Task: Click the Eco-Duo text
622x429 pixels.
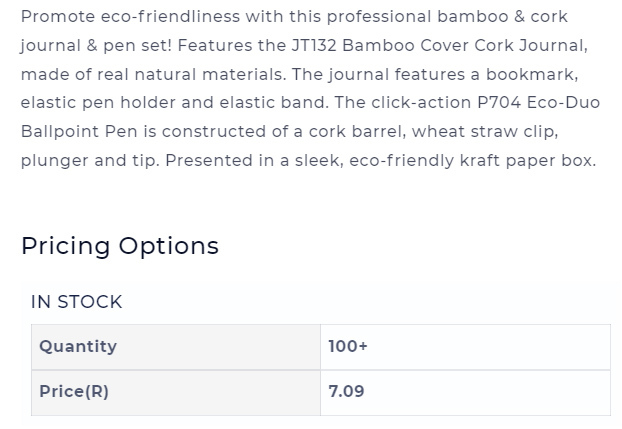Action: click(x=563, y=103)
